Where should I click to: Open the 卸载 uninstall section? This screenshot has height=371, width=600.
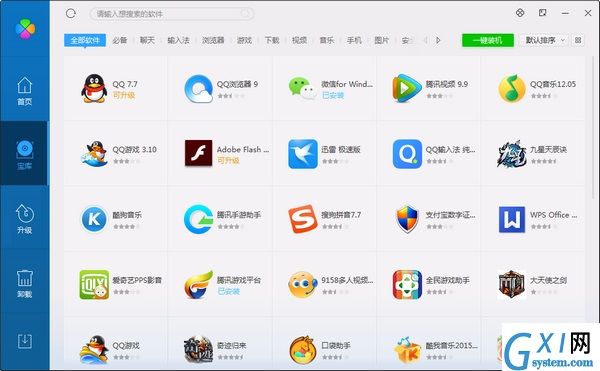[x=24, y=283]
